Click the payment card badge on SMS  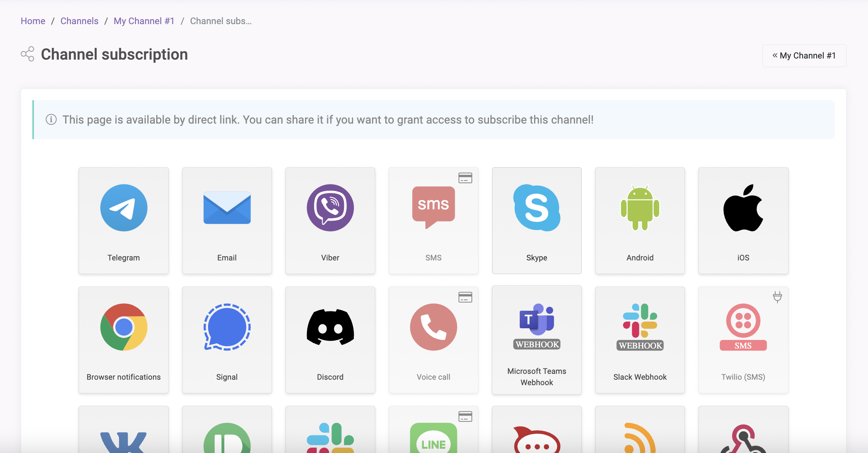pyautogui.click(x=465, y=178)
